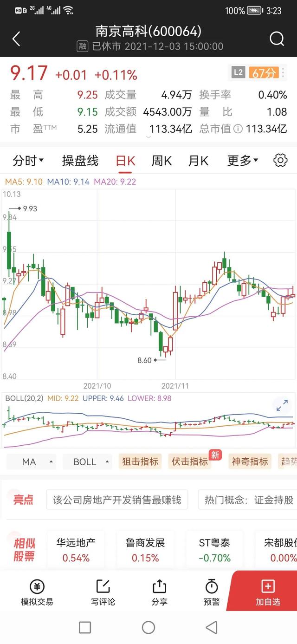The width and height of the screenshot is (297, 644).
Task: Tap the 写评论 pencil icon
Action: tap(103, 586)
